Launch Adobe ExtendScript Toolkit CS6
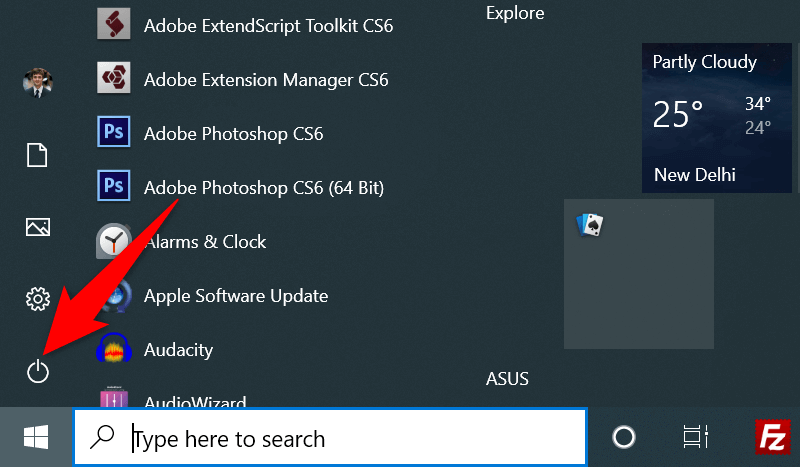This screenshot has height=467, width=800. [268, 25]
